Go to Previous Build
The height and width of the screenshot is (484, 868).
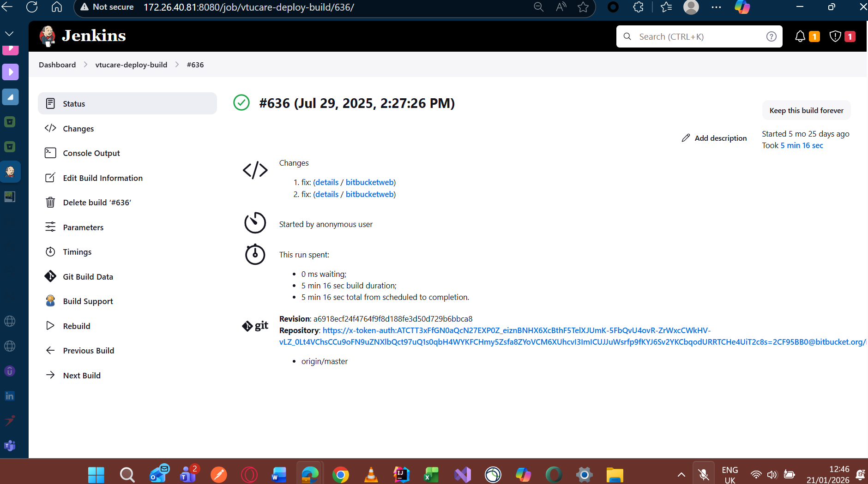tap(88, 351)
